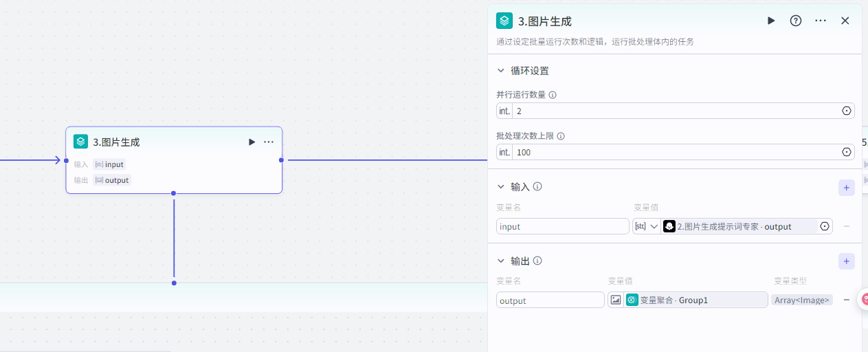868x352 pixels.
Task: Run the node from the panel play icon
Action: pos(771,21)
